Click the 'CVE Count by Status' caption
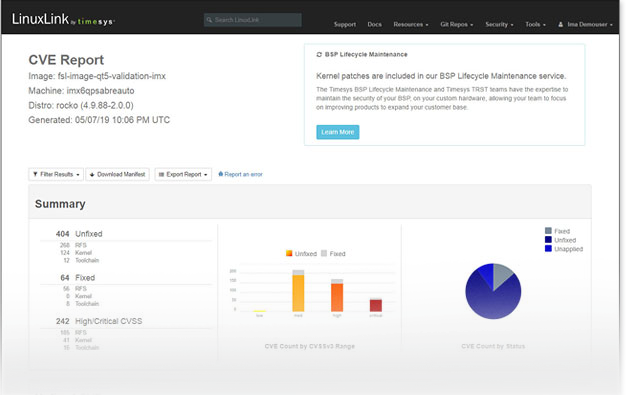Screen dimensions: 627x395 click(493, 346)
